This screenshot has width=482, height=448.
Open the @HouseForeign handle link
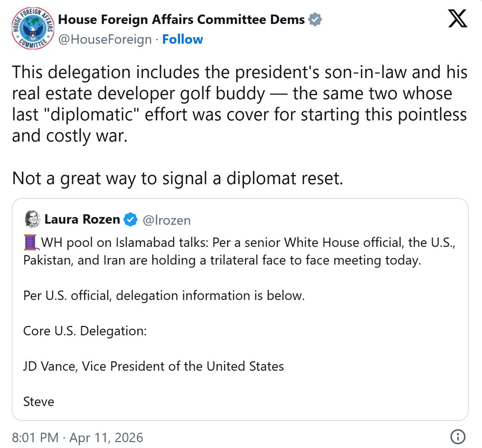click(x=105, y=39)
